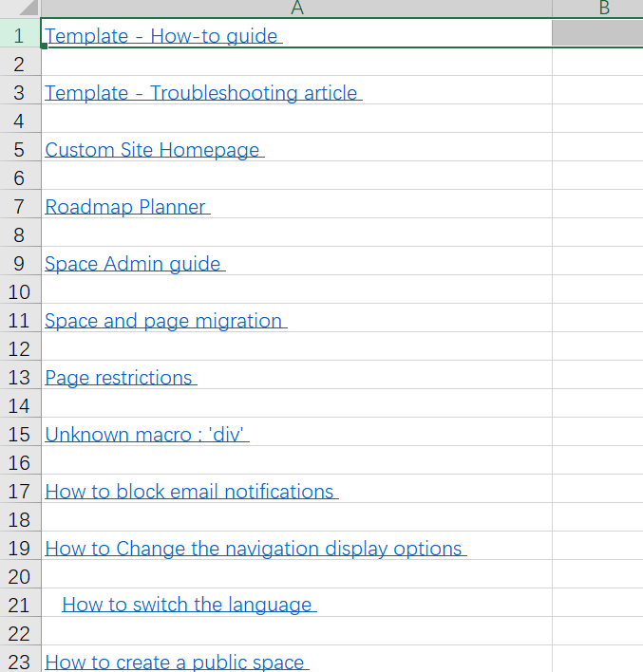Click the 'Custom Site Homepage' hyperlink
Viewport: 643px width, 672px height.
[155, 150]
